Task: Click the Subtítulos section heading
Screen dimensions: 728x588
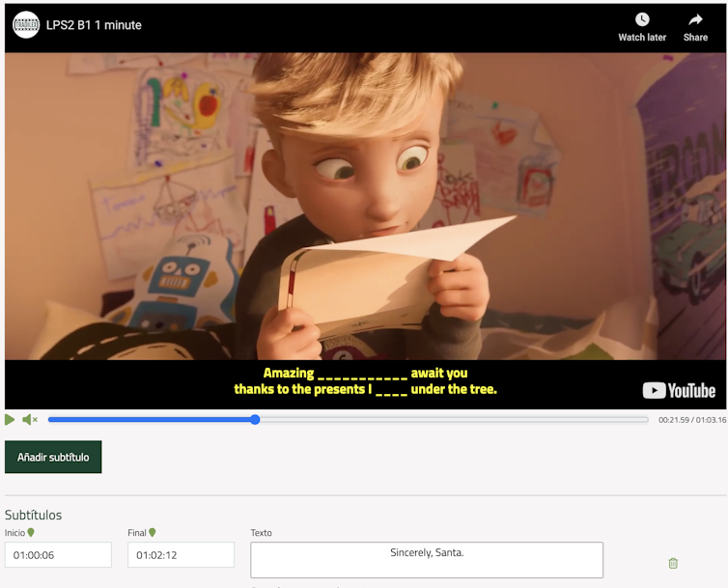Action: coord(33,515)
